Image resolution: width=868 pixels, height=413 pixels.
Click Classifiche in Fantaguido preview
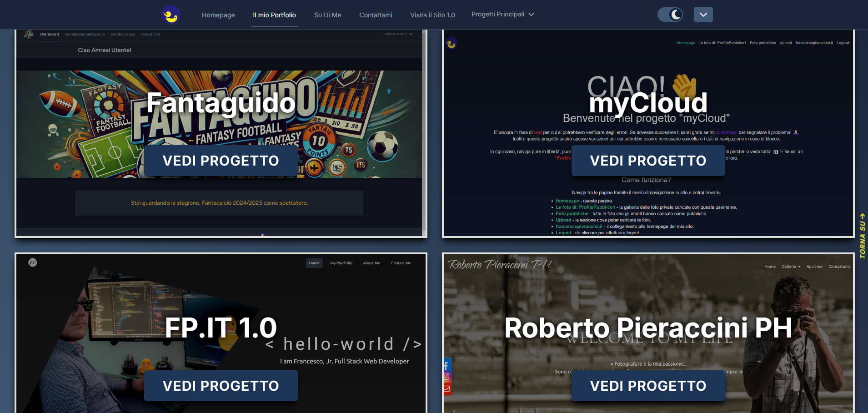pos(150,34)
